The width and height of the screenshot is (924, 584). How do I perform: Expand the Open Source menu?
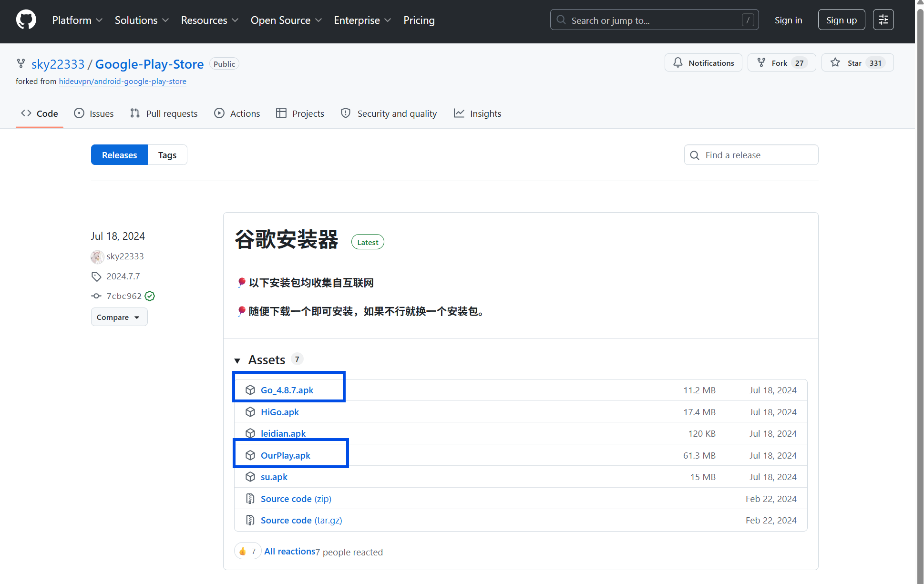(x=286, y=20)
